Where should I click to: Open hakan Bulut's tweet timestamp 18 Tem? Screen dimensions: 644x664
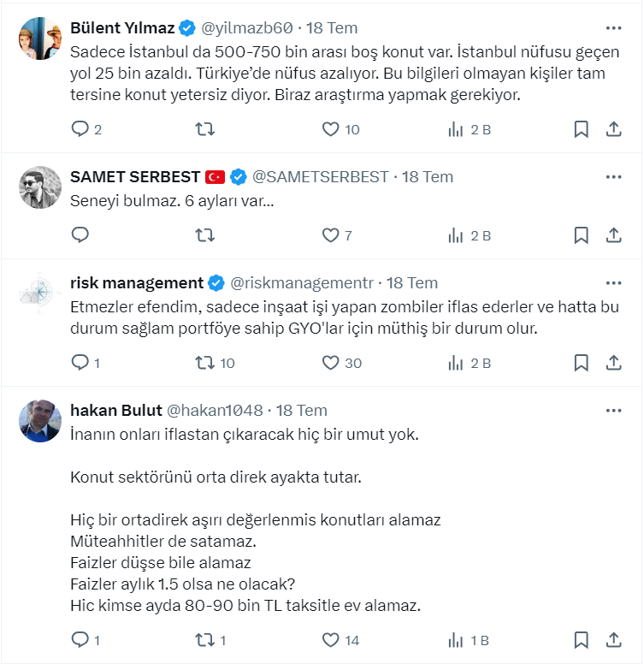tap(302, 411)
